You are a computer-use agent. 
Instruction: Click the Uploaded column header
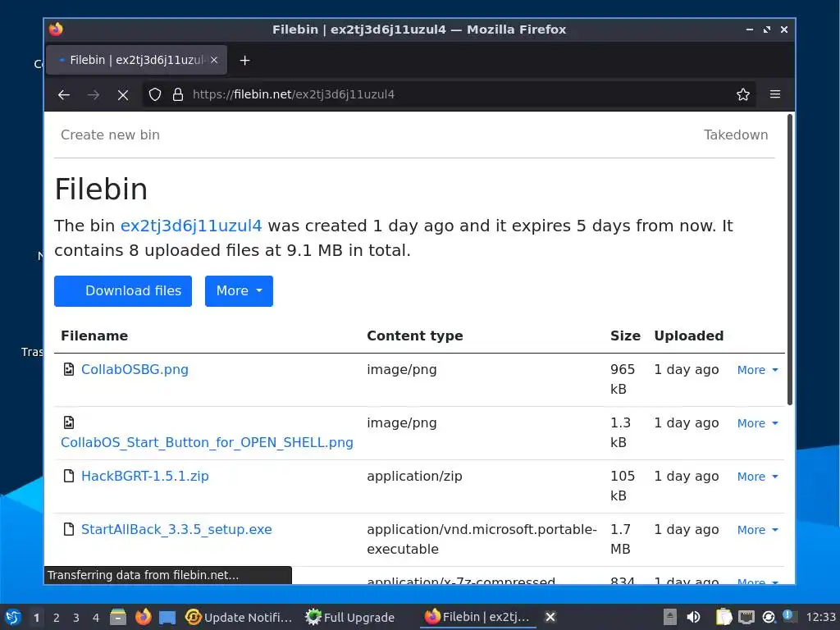coord(688,336)
